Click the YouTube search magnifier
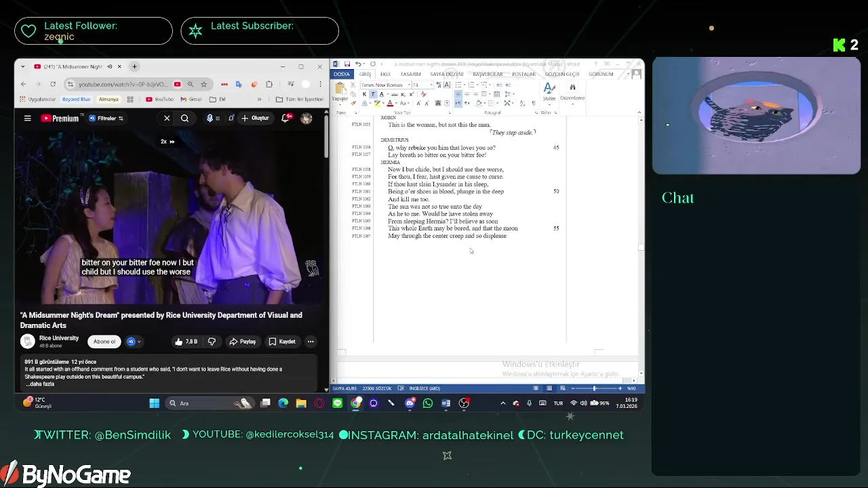The image size is (868, 488). point(184,118)
